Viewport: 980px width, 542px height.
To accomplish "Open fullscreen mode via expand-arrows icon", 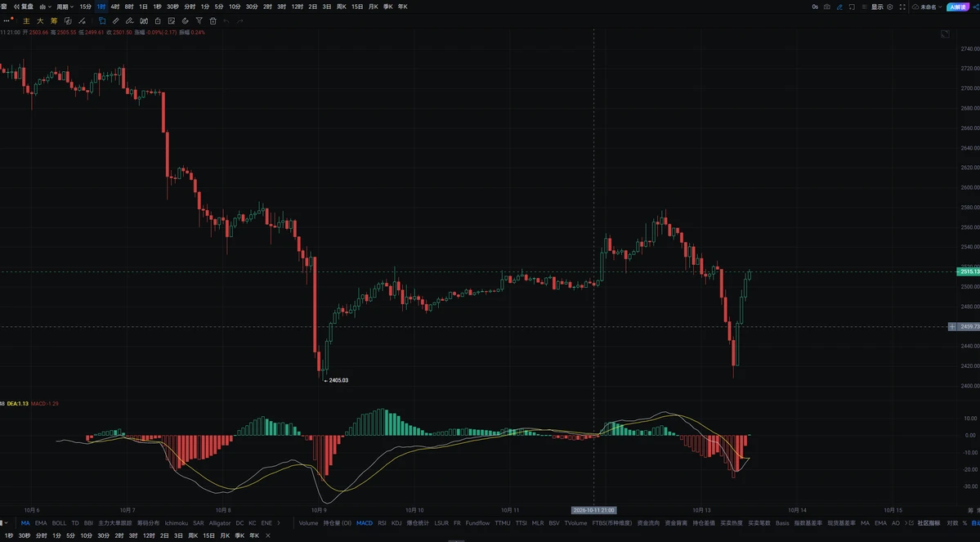I will click(x=902, y=7).
